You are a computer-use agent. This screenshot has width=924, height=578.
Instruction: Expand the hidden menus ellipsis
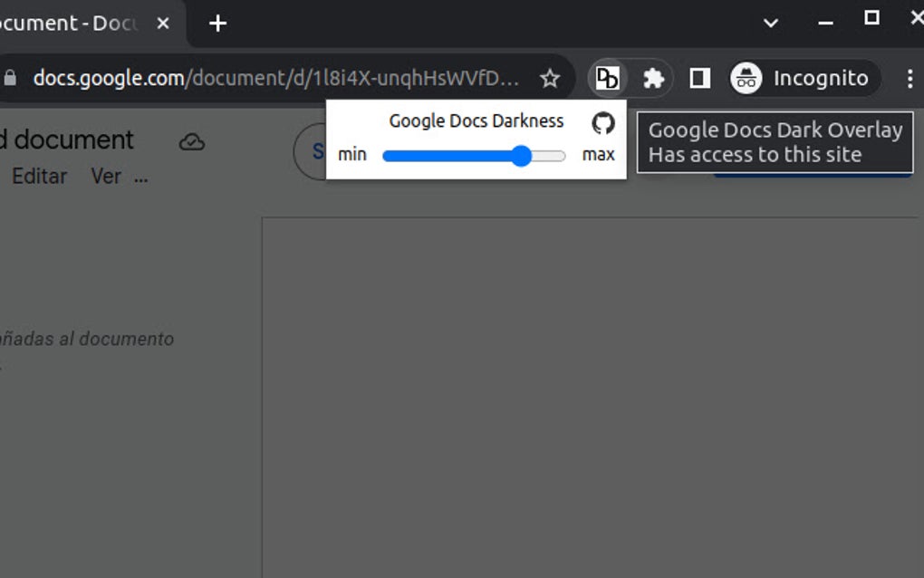(x=140, y=179)
